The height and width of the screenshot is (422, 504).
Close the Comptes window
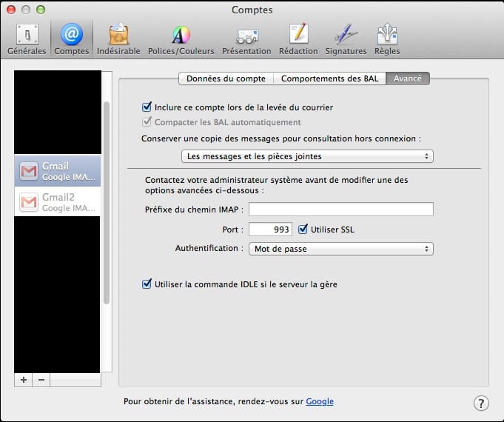(x=11, y=10)
